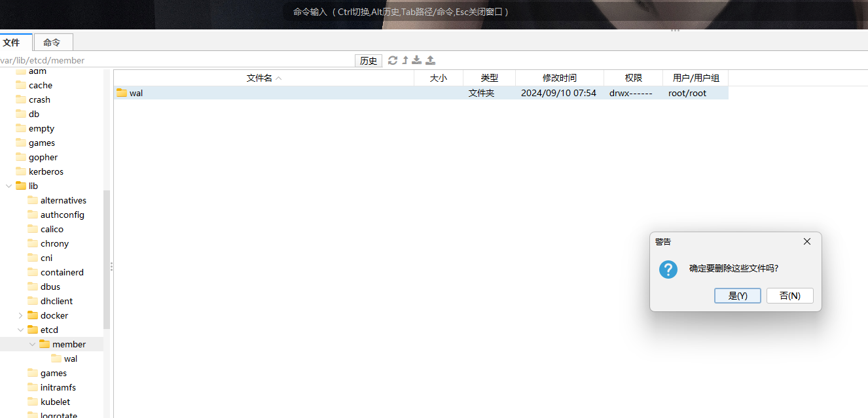Select the etcd folder in tree
Screen dimensions: 868x418
tap(49, 330)
